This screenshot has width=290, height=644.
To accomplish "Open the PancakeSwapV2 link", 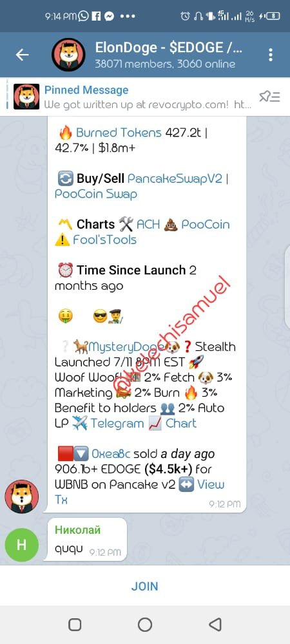I will pyautogui.click(x=175, y=178).
